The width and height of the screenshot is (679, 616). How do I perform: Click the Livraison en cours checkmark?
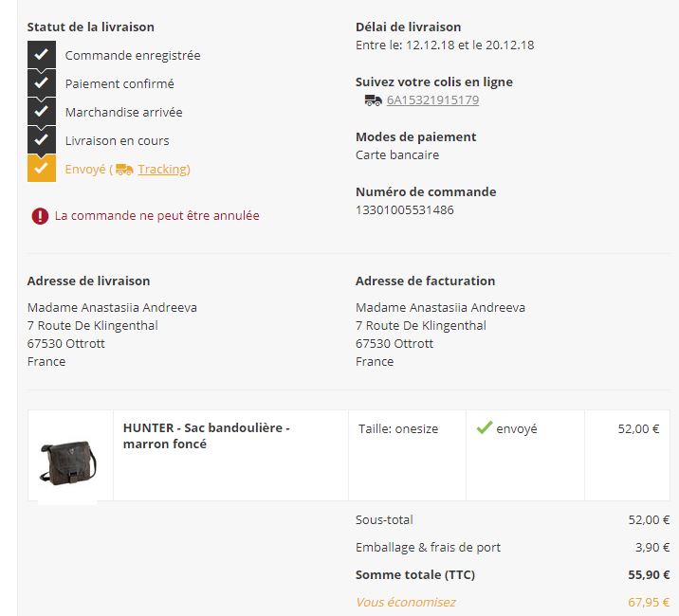[42, 140]
